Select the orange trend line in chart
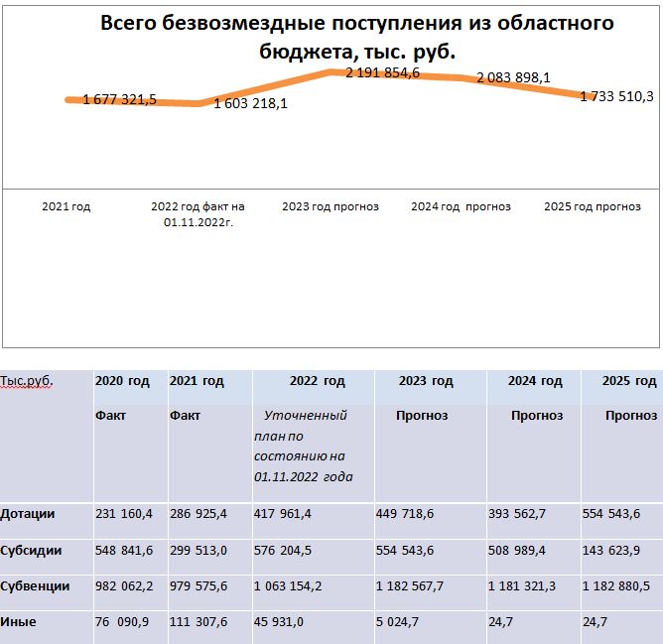 tap(268, 87)
